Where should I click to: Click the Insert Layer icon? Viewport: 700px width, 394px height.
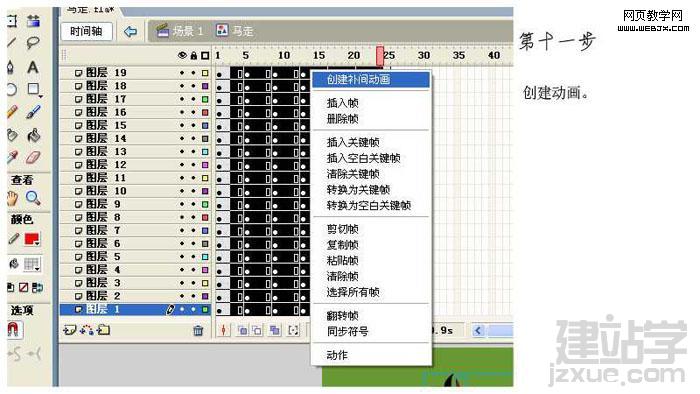click(x=69, y=330)
